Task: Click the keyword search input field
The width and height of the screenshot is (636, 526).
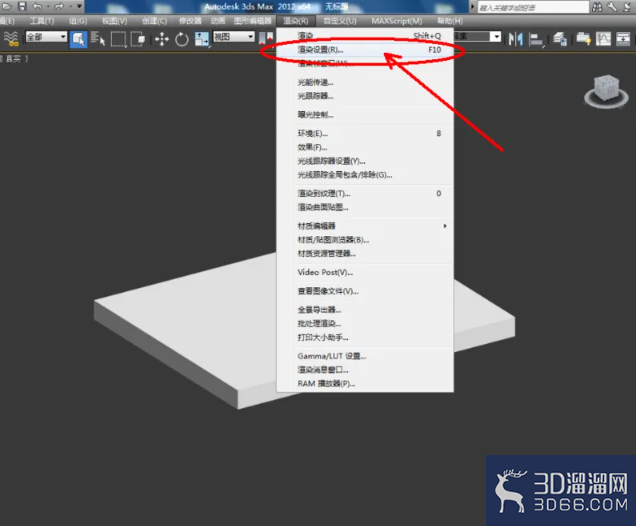Action: pyautogui.click(x=533, y=7)
